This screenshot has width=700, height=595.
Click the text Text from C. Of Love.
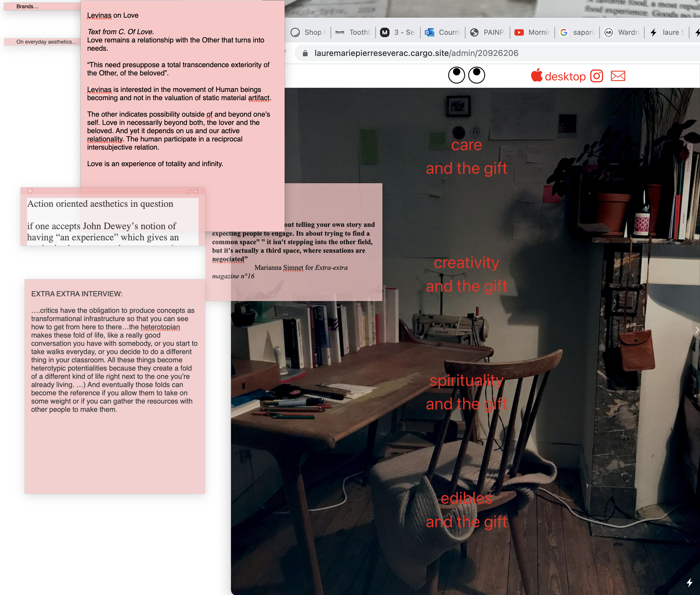click(x=120, y=32)
